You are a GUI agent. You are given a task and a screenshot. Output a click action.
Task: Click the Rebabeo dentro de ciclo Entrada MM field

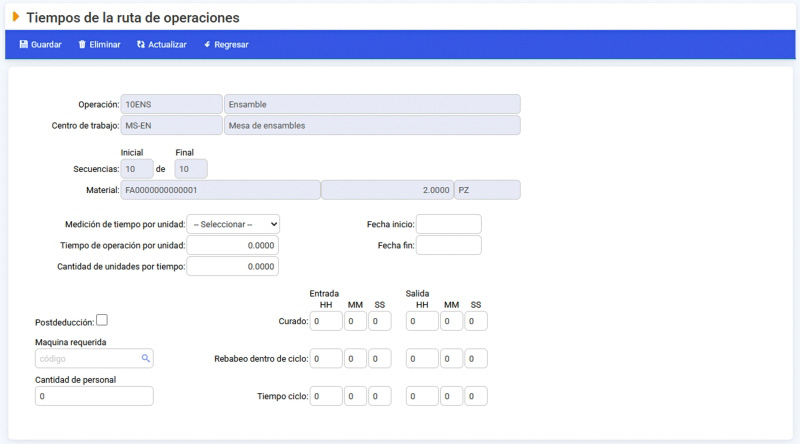[x=355, y=358]
